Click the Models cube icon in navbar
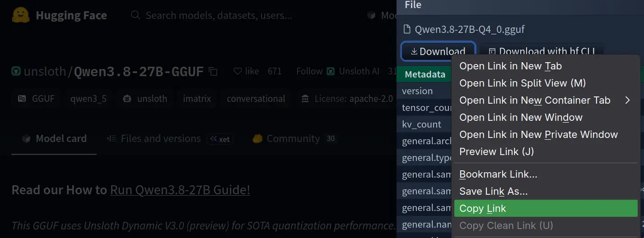The height and width of the screenshot is (238, 644). click(x=371, y=15)
